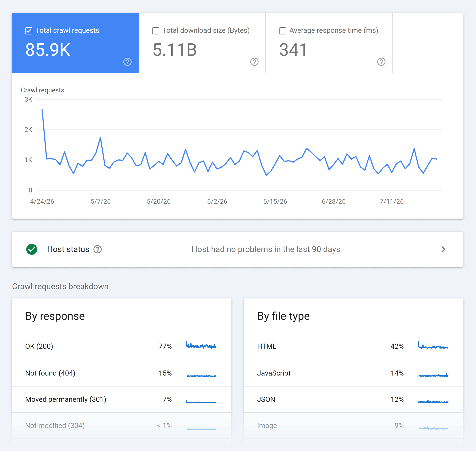
Task: Open the Image file type row
Action: 353,426
